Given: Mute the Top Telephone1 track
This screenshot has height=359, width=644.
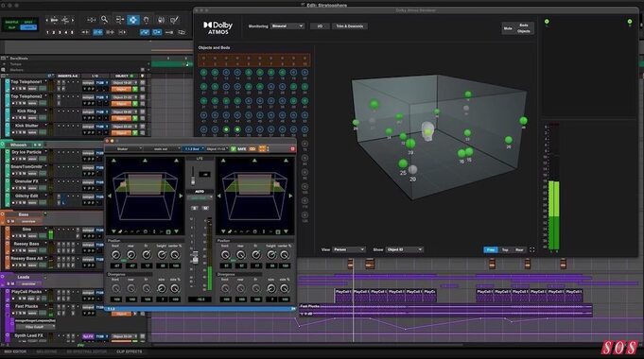Looking at the screenshot, I should [x=24, y=89].
